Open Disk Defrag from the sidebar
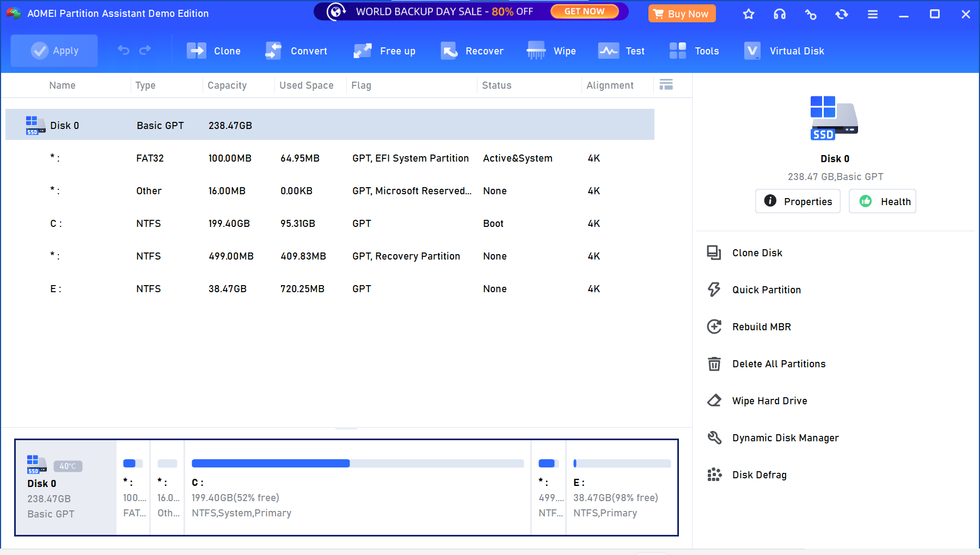 point(759,474)
